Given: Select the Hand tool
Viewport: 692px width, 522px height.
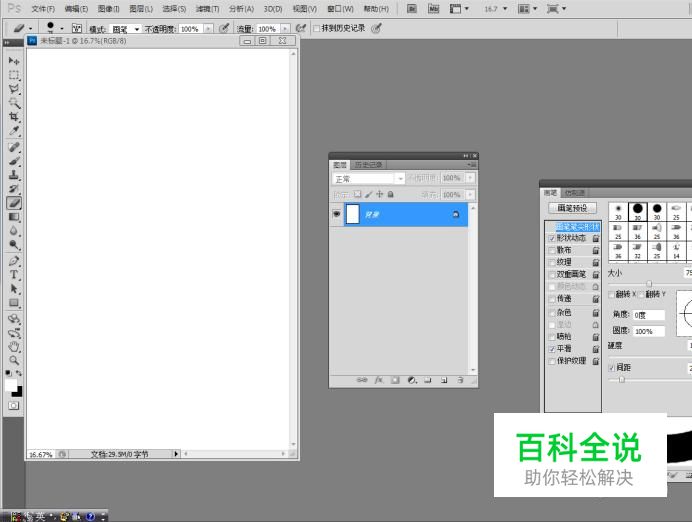Looking at the screenshot, I should tap(14, 347).
